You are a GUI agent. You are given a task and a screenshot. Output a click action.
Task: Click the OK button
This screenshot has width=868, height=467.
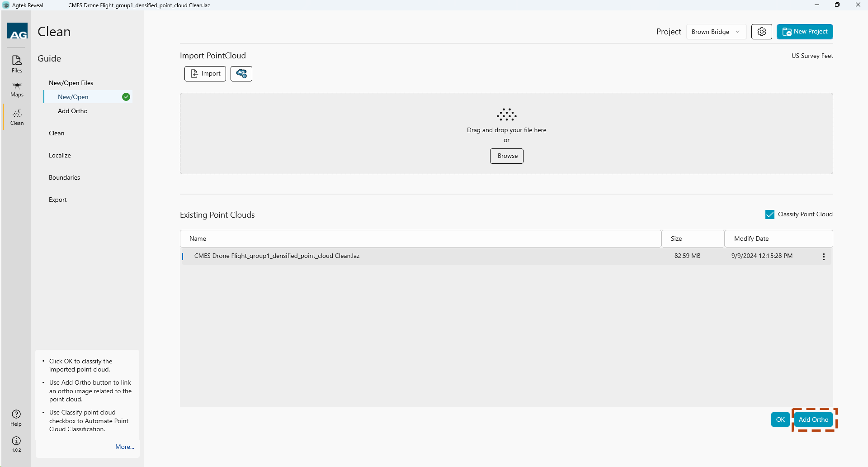pos(780,419)
